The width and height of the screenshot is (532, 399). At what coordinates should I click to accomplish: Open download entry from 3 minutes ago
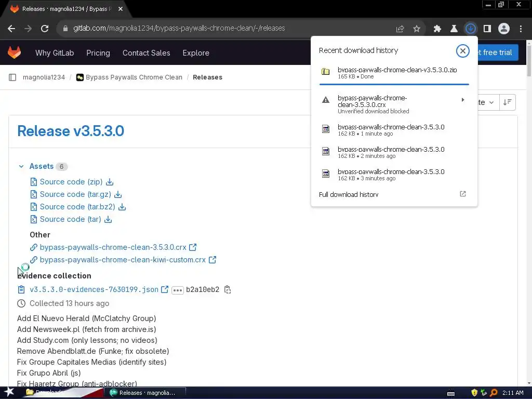pyautogui.click(x=394, y=175)
